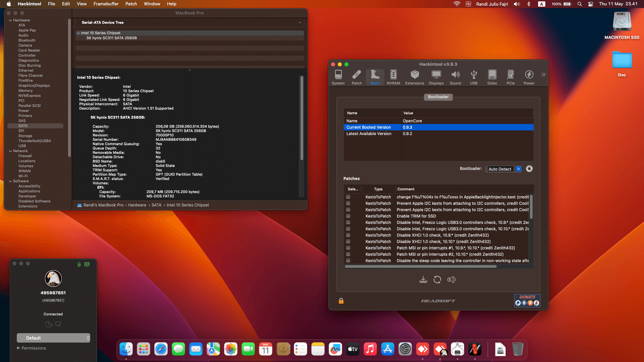This screenshot has height=362, width=644.
Task: Open the File menu in menu bar
Action: [x=52, y=4]
